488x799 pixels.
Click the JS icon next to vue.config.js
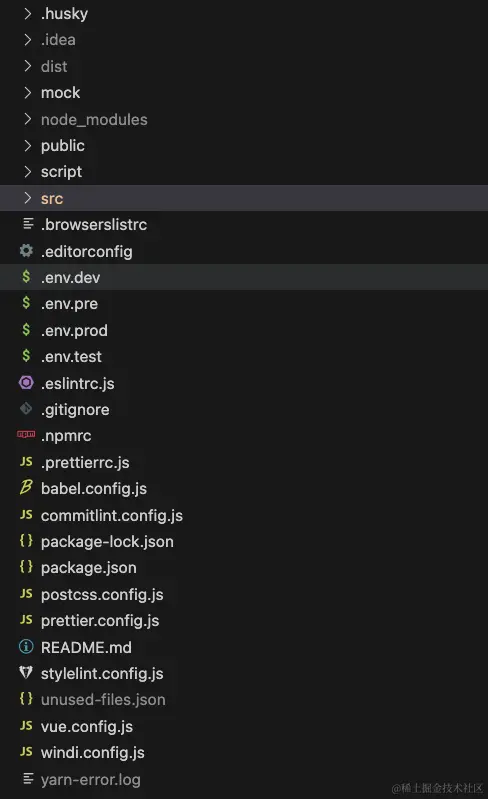(x=26, y=726)
